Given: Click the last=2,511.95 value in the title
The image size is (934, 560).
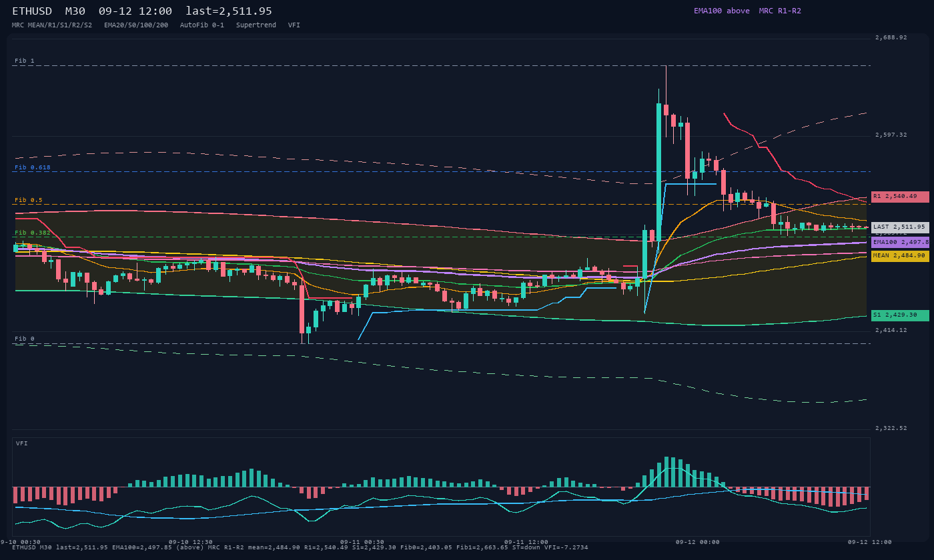Looking at the screenshot, I should [229, 11].
